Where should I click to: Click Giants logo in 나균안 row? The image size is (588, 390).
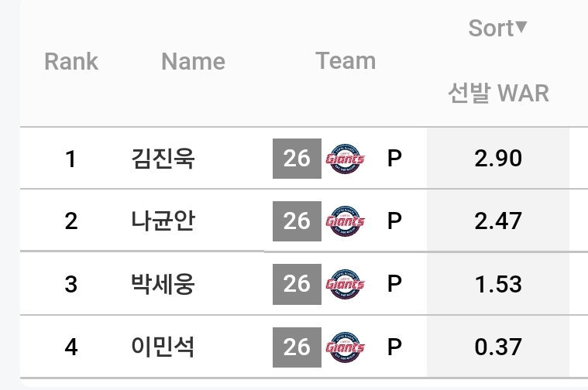pyautogui.click(x=345, y=221)
